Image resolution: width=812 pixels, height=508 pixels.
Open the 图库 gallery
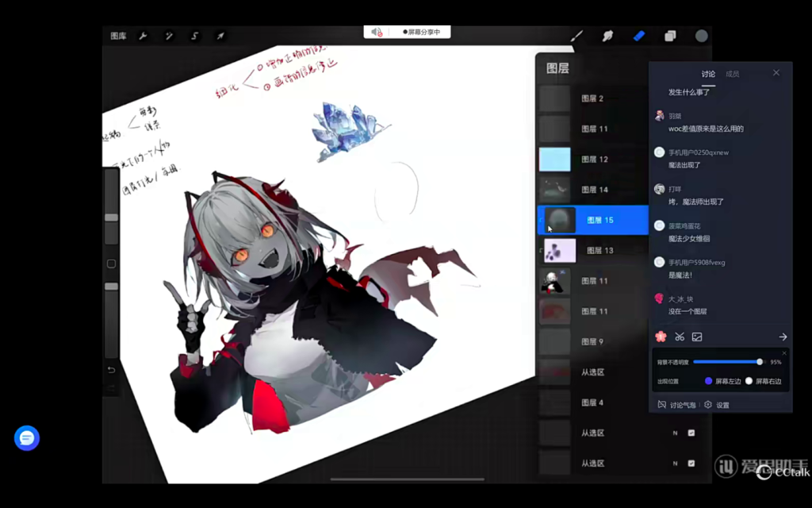pyautogui.click(x=118, y=36)
